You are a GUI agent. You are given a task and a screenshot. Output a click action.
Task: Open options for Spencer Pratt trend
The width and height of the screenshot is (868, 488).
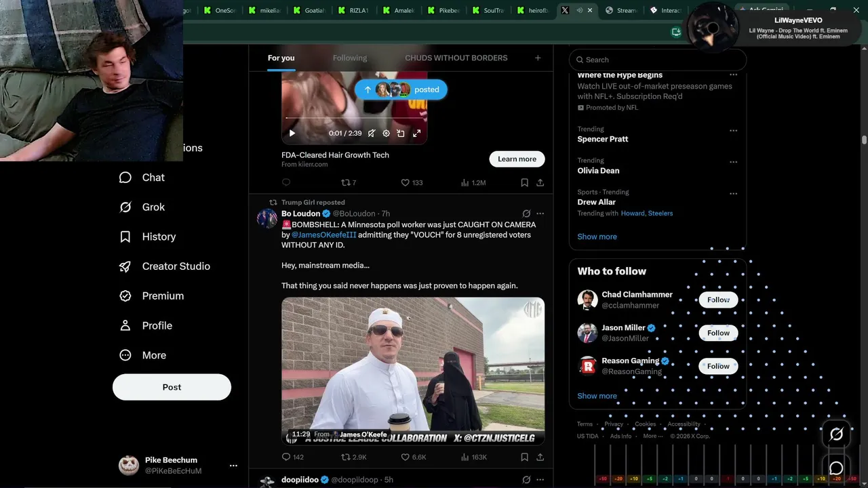point(733,130)
